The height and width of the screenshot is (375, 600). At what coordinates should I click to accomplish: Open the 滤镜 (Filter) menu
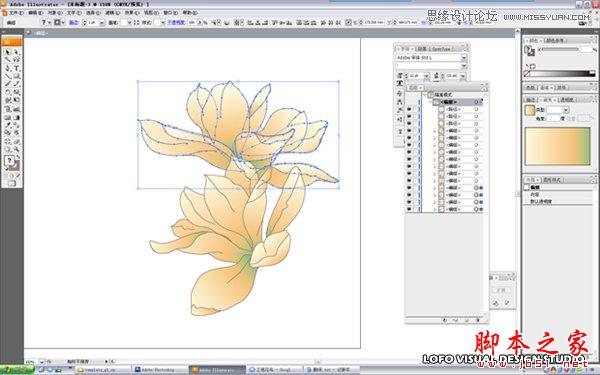pos(112,13)
